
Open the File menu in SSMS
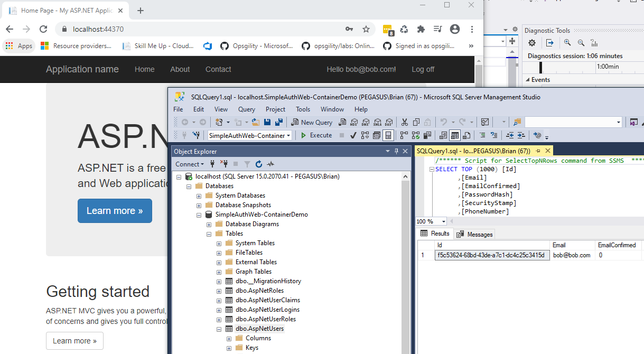(x=178, y=109)
